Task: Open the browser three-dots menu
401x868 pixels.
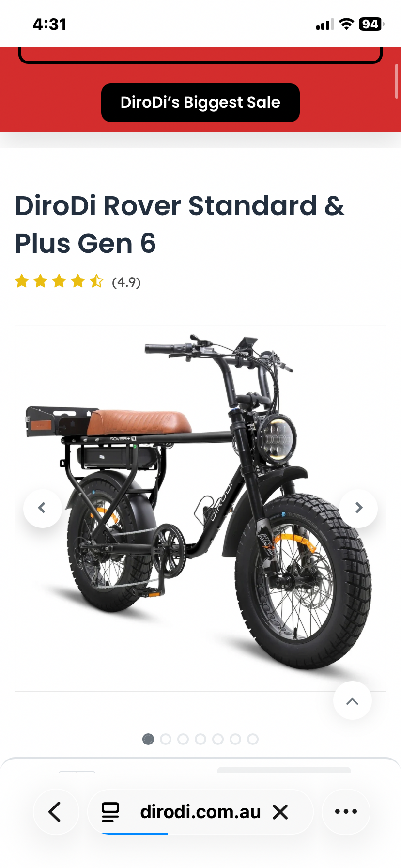Action: coord(346,812)
